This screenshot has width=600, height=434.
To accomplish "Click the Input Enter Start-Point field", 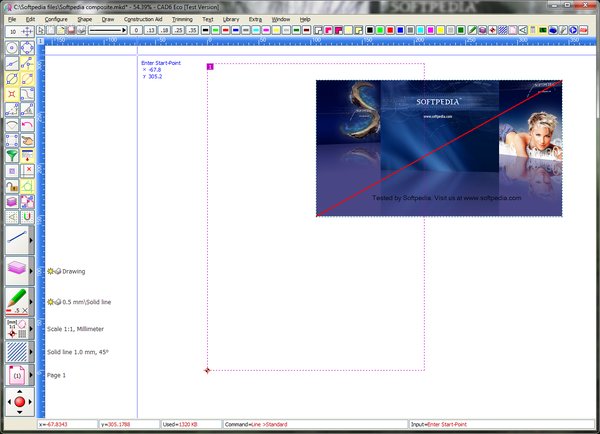I will pyautogui.click(x=501, y=424).
